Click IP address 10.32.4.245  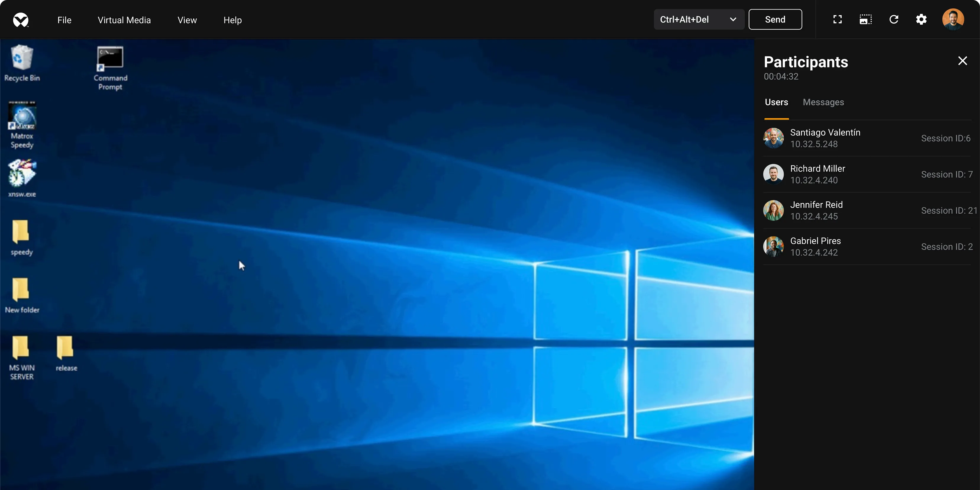(814, 217)
